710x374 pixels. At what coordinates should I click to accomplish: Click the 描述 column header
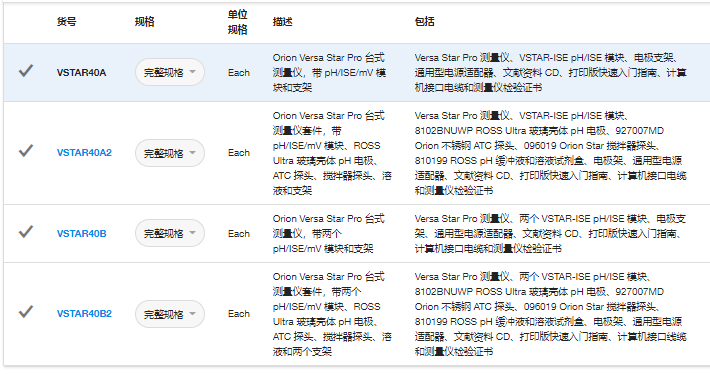click(283, 21)
